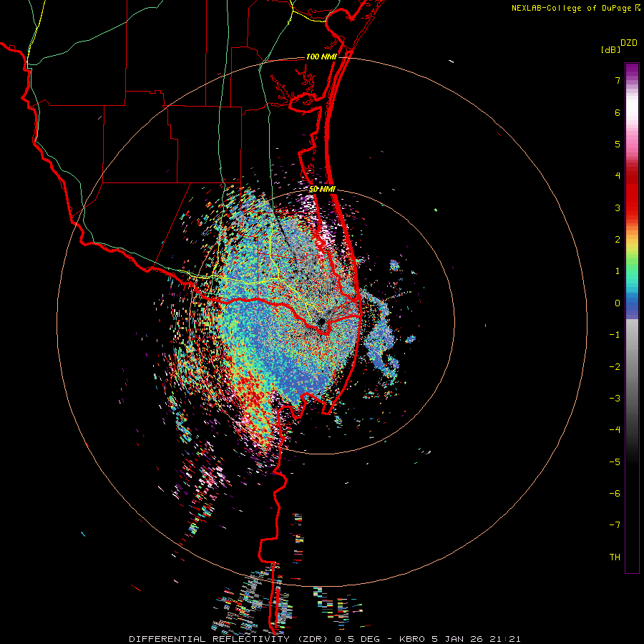Click the -1 value on the dB scale
The width and height of the screenshot is (644, 644).
click(x=615, y=335)
